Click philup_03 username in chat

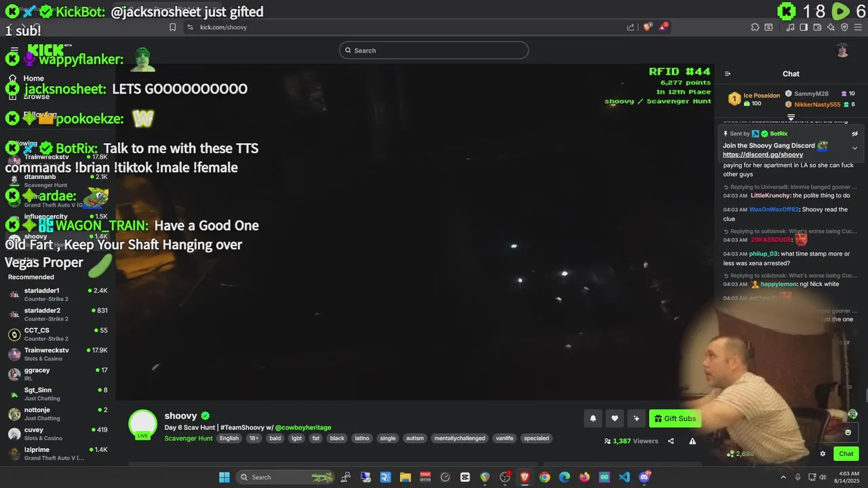tap(763, 253)
